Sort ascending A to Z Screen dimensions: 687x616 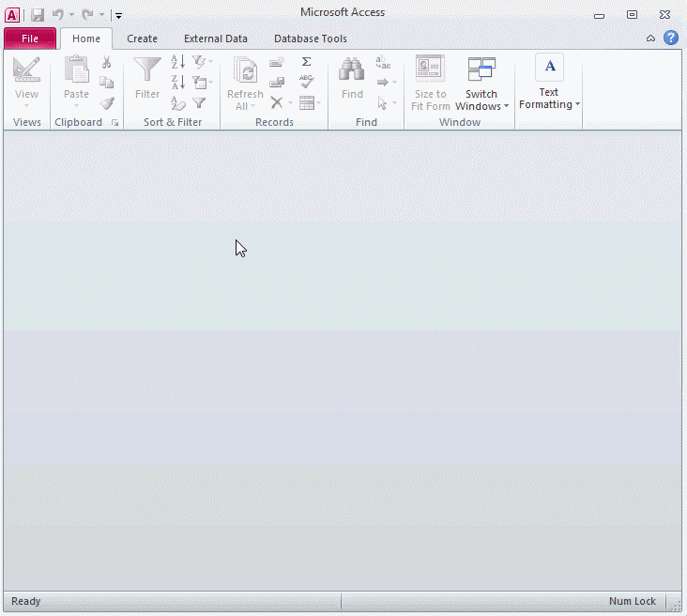pyautogui.click(x=178, y=62)
